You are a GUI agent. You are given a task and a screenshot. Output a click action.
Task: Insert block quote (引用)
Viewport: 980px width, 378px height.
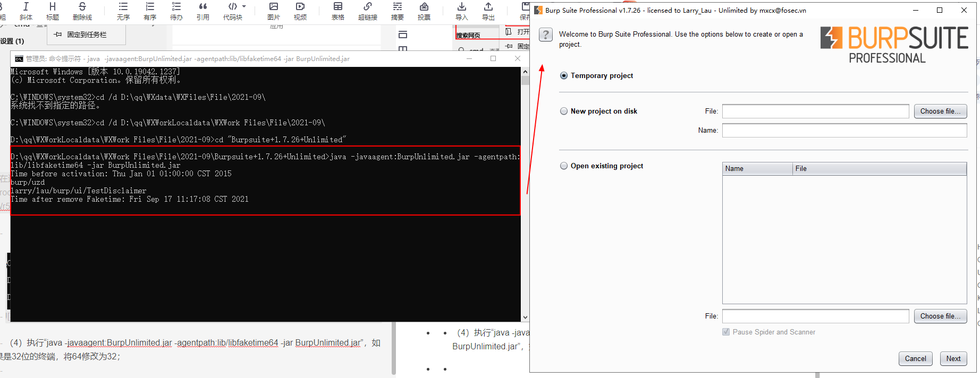203,11
